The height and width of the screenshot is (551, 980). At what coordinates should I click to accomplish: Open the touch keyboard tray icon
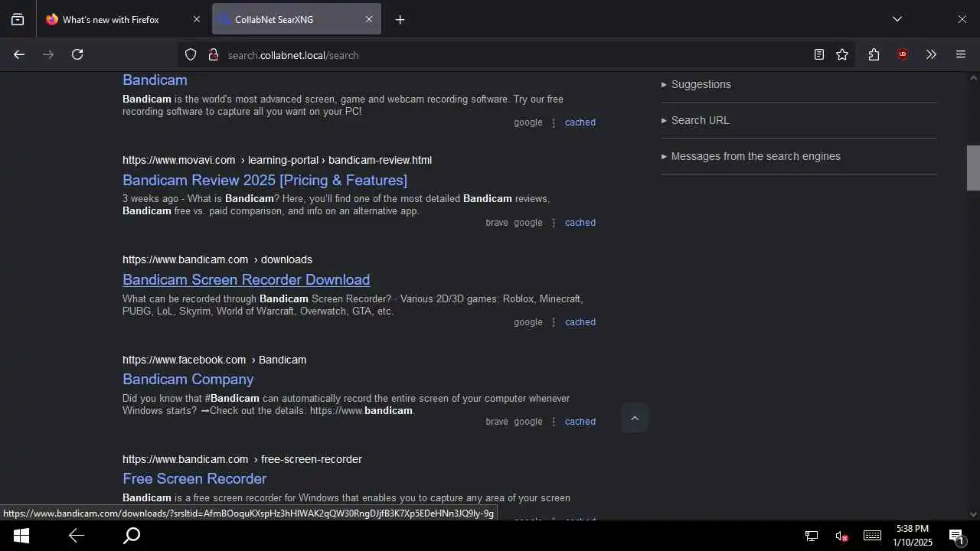(x=872, y=536)
